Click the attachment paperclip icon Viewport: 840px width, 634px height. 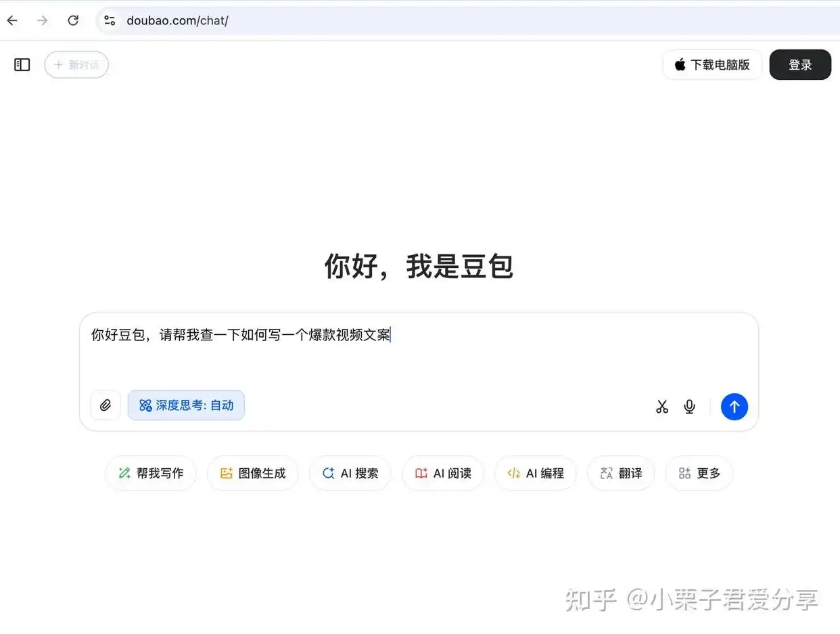(106, 405)
